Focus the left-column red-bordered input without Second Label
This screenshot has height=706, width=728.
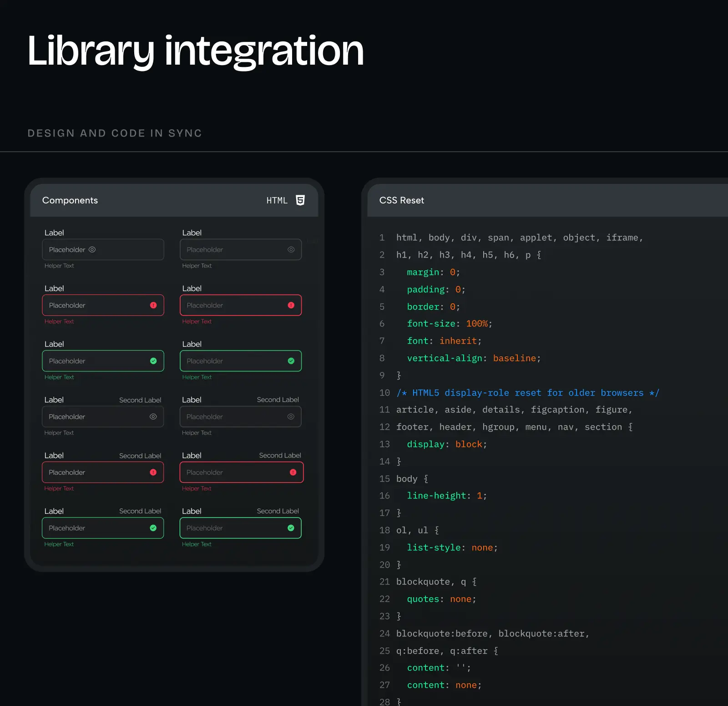(x=103, y=305)
